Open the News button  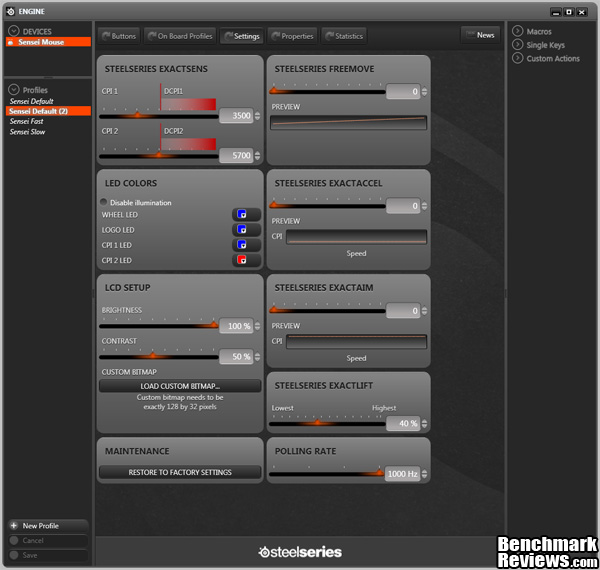[480, 35]
